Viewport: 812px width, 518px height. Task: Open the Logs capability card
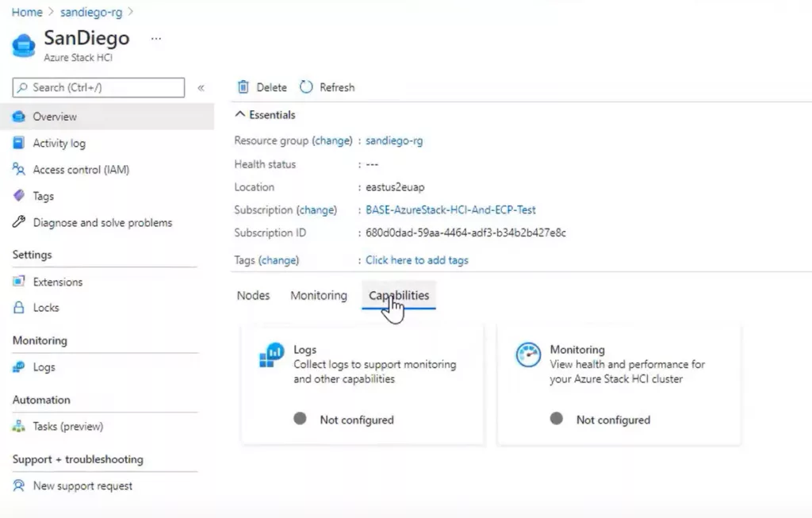tap(362, 385)
